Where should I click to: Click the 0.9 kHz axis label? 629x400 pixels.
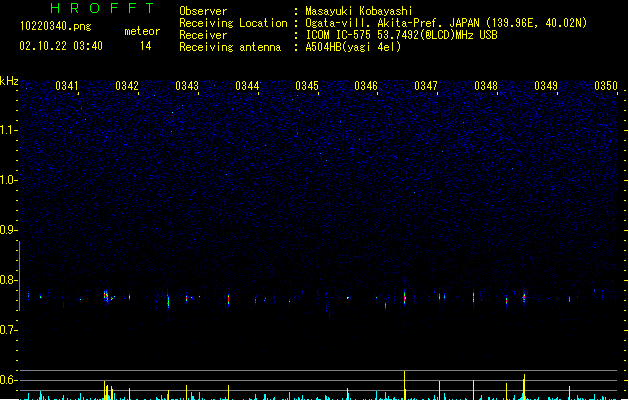[8, 230]
